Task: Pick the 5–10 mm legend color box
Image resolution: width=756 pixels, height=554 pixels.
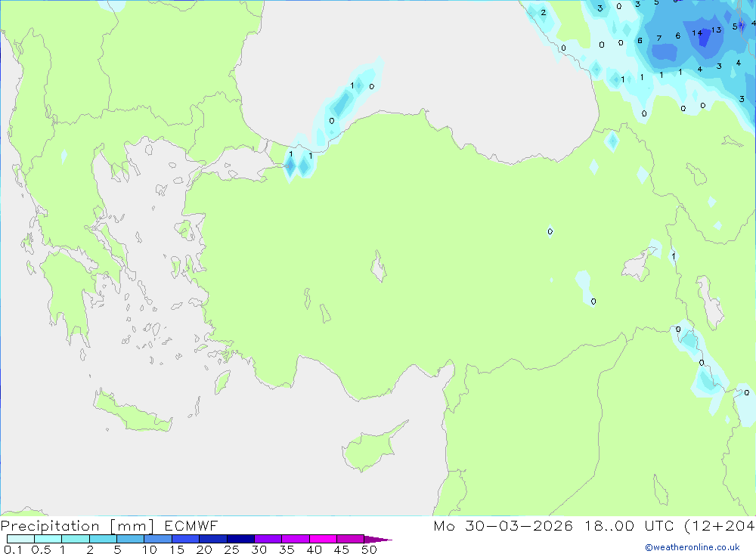Action: click(x=131, y=539)
